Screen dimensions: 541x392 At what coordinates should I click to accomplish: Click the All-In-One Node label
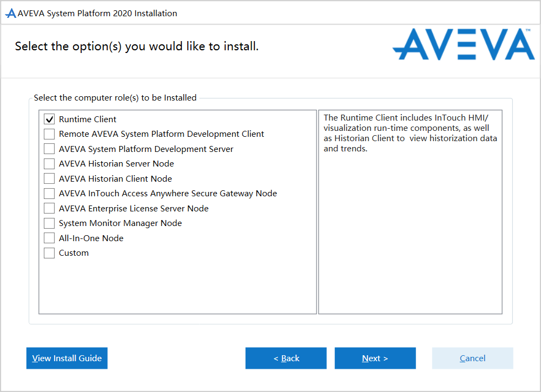tap(91, 238)
